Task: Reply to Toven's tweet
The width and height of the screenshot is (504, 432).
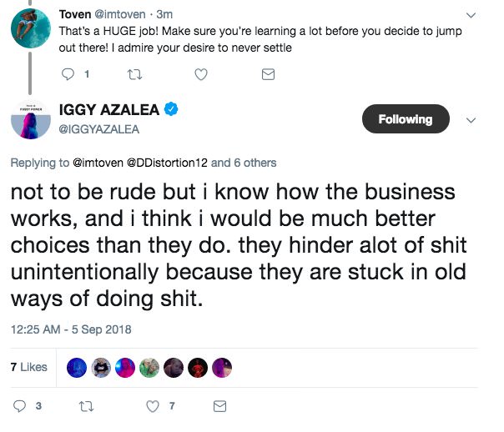Action: pyautogui.click(x=70, y=75)
